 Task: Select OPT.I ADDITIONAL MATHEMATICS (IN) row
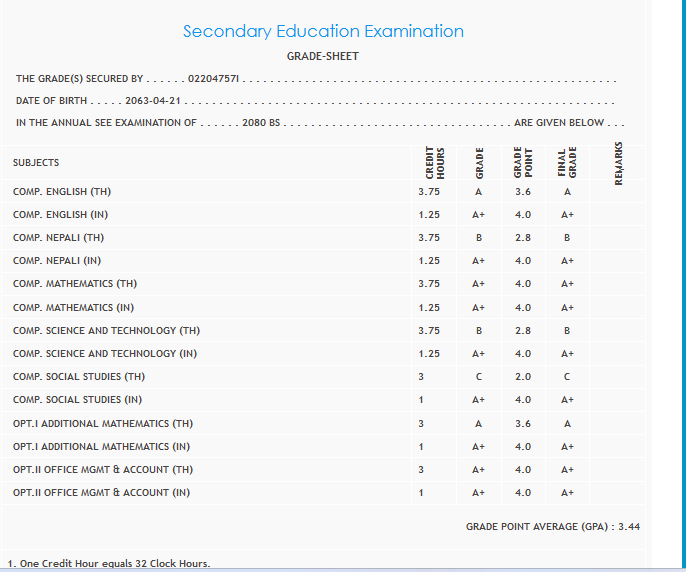[103, 446]
